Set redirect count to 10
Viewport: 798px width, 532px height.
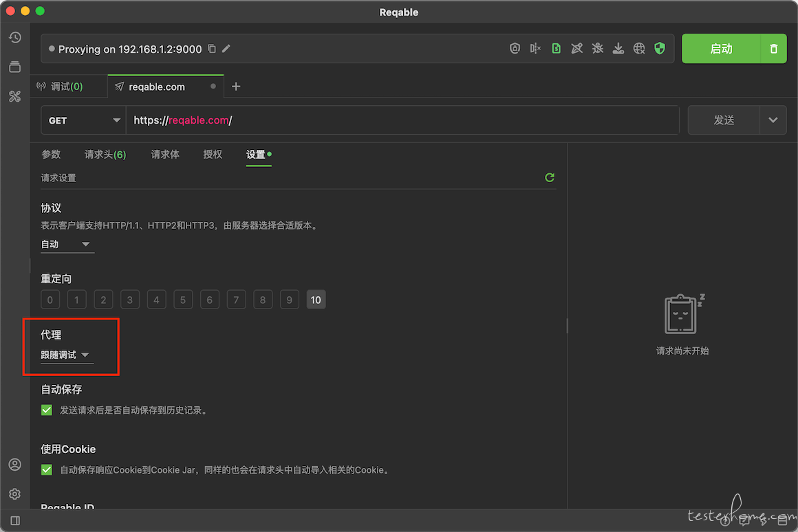click(x=316, y=300)
